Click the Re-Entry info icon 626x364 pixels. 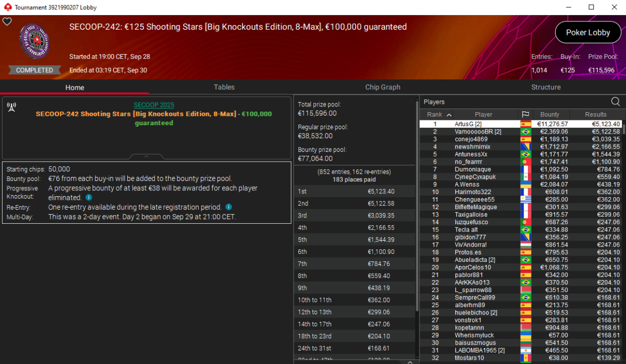point(228,207)
